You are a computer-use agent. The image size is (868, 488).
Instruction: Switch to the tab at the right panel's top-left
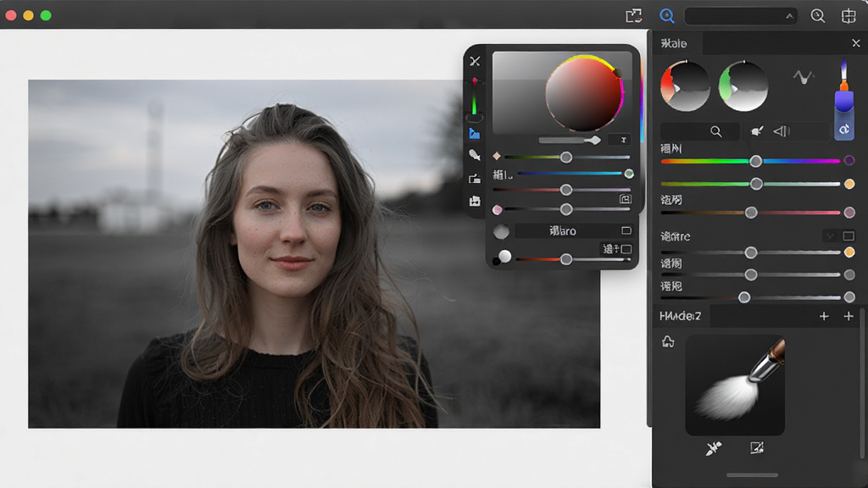pyautogui.click(x=678, y=43)
